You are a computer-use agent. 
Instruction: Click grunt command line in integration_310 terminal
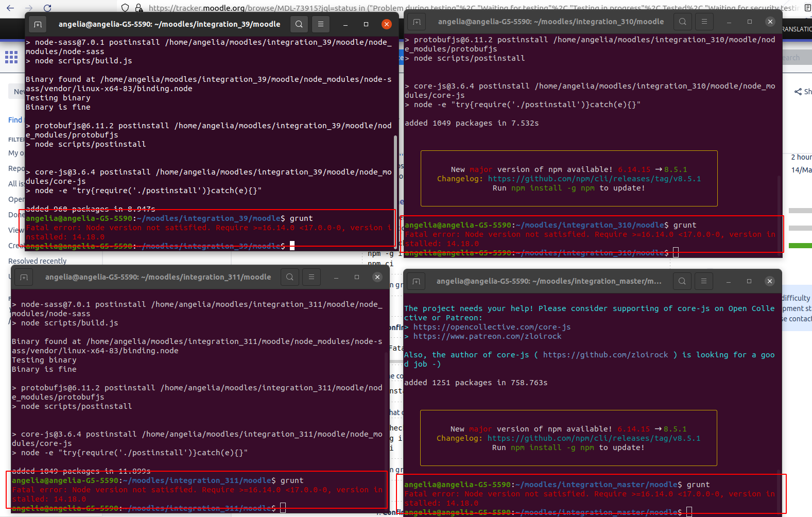pyautogui.click(x=550, y=225)
